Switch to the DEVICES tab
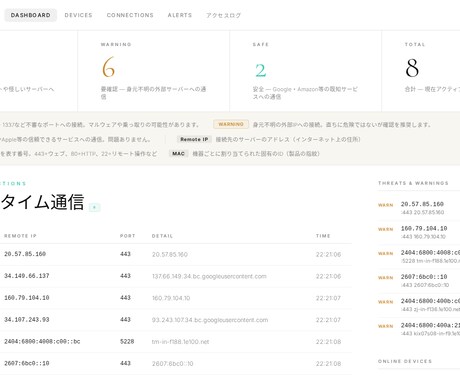This screenshot has height=380, width=460. point(78,15)
